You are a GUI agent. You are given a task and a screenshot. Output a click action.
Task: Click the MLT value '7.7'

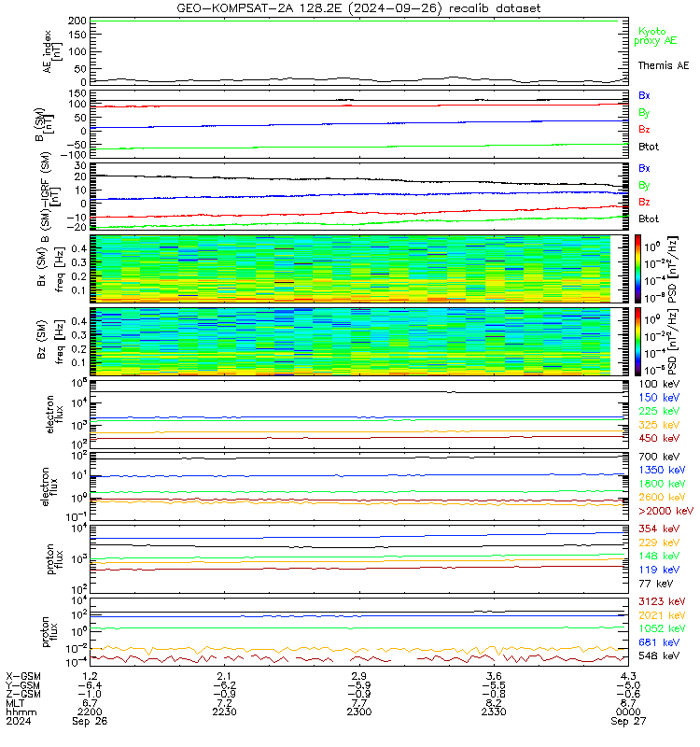pos(359,703)
